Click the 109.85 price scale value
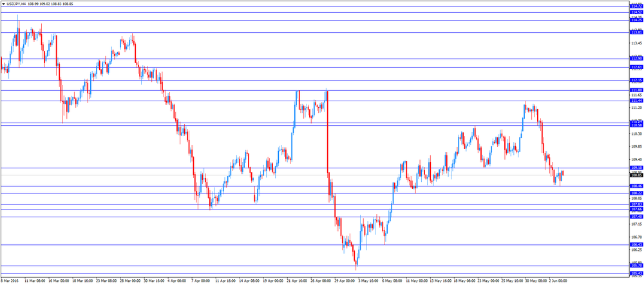644x285 pixels. 637,147
